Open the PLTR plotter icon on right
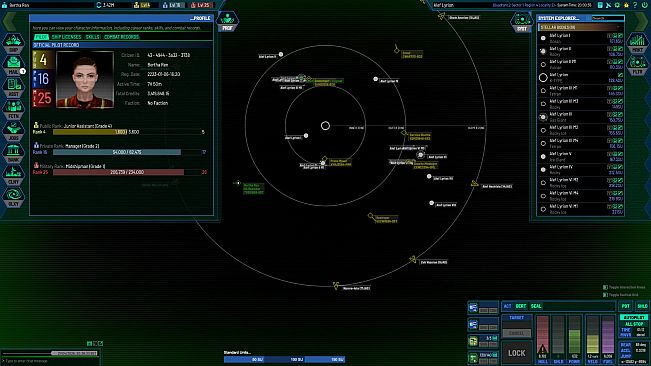 tap(637, 65)
